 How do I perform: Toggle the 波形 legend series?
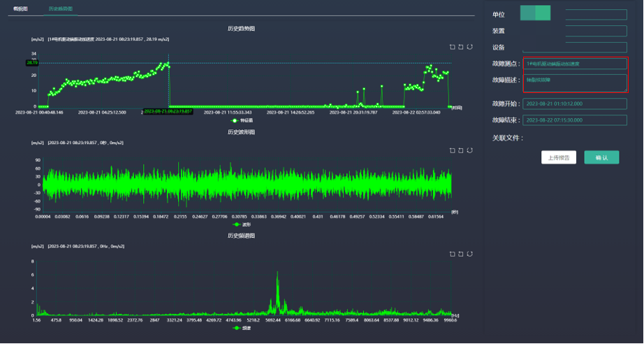pyautogui.click(x=242, y=224)
